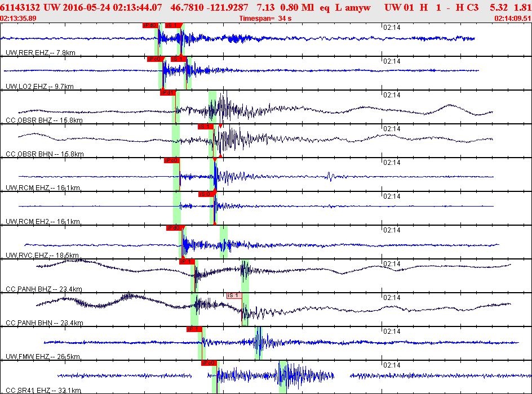Select the iPd0 pick flag on UW.RVC.EHZ
This screenshot has width=532, height=394.
pos(172,229)
